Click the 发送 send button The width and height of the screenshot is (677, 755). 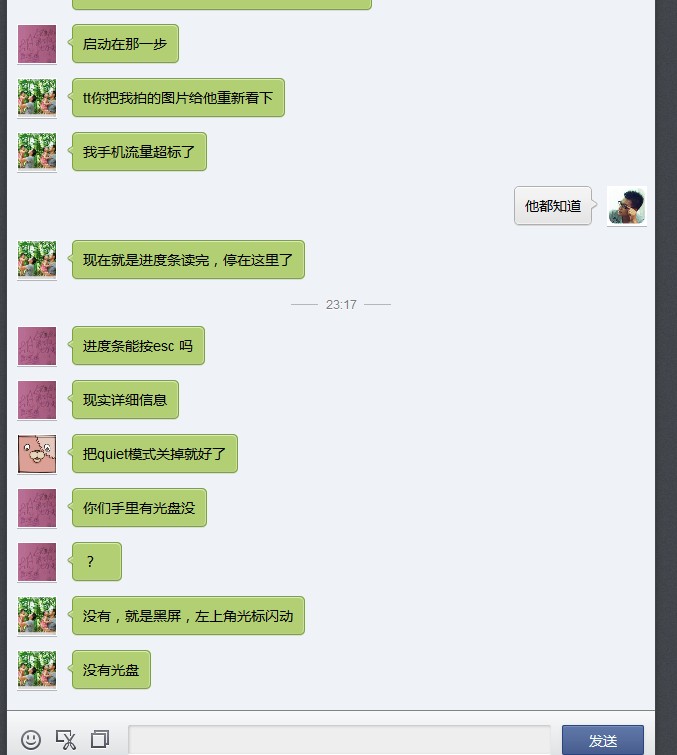[602, 740]
